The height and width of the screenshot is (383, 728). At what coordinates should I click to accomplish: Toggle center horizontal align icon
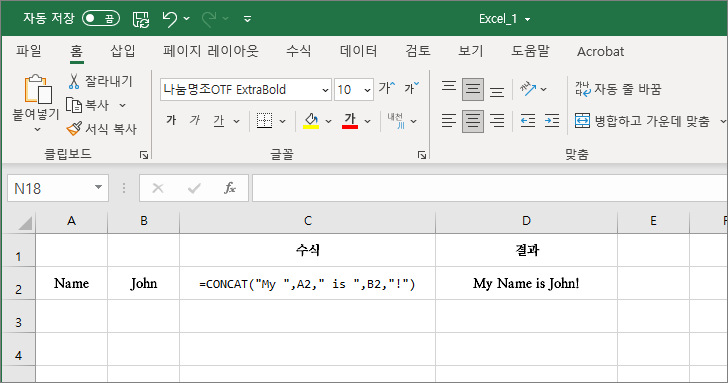[473, 121]
